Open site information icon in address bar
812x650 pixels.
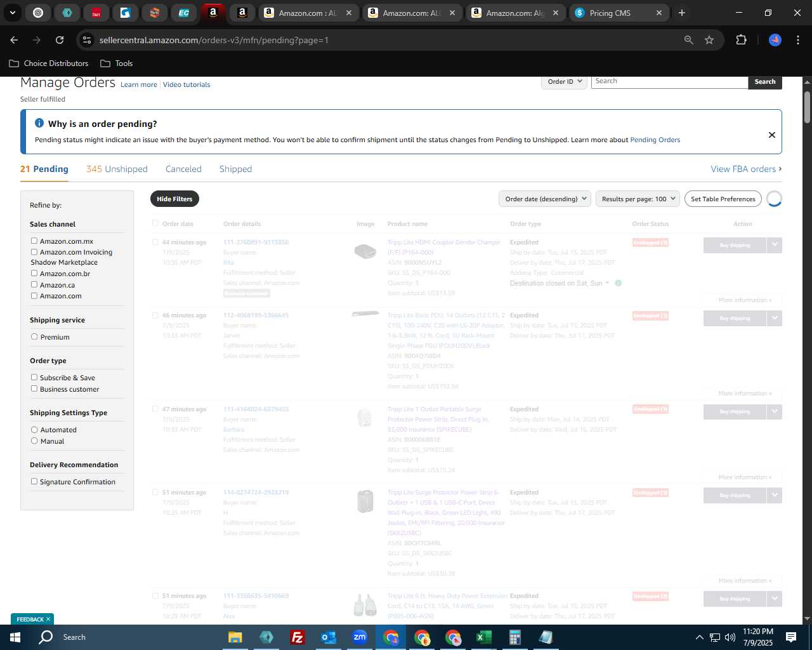(87, 40)
